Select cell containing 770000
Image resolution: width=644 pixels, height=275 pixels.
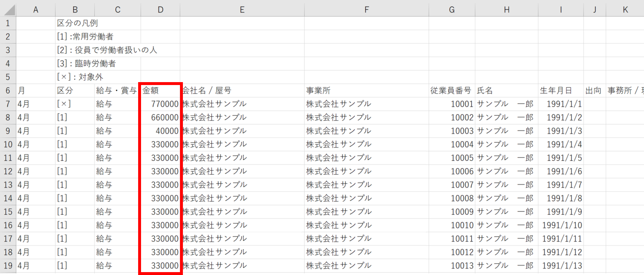[160, 104]
